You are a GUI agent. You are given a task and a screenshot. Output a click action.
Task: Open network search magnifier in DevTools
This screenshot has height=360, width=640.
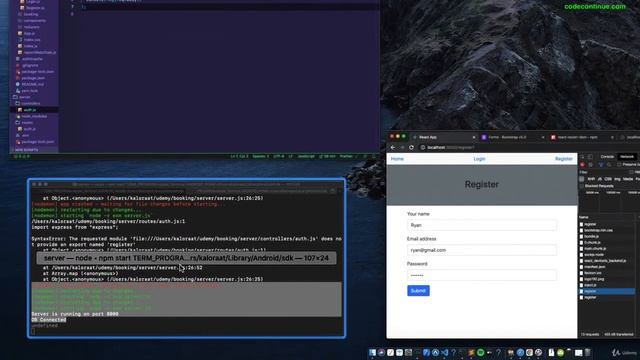coord(609,164)
